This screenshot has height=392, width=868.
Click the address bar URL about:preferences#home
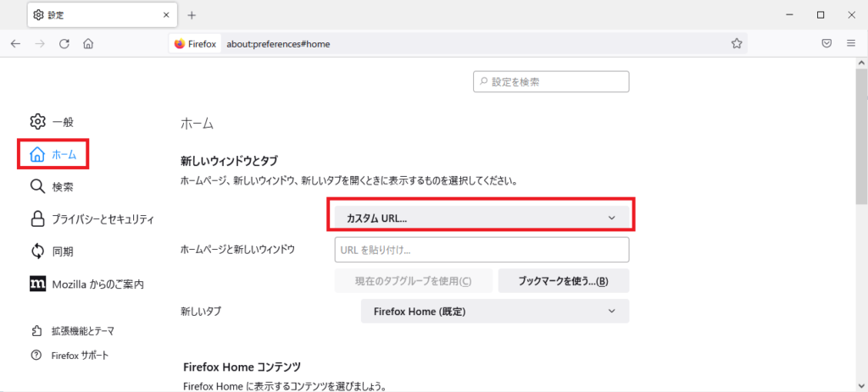coord(278,44)
